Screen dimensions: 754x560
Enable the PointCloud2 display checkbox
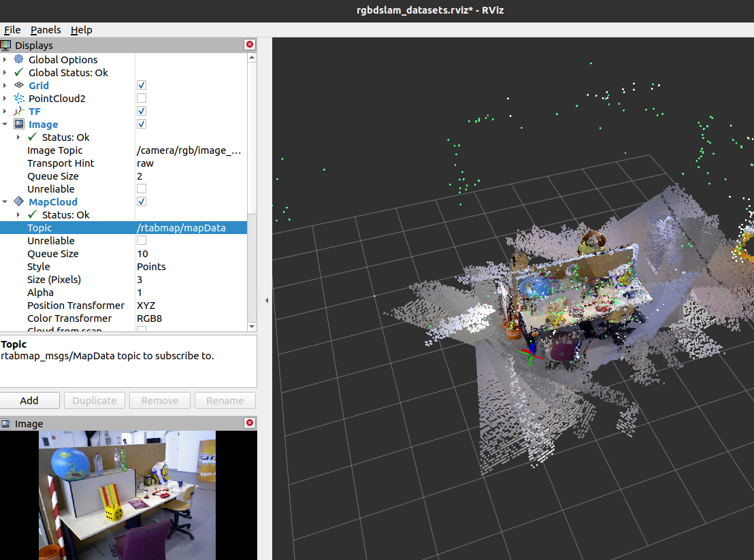141,97
